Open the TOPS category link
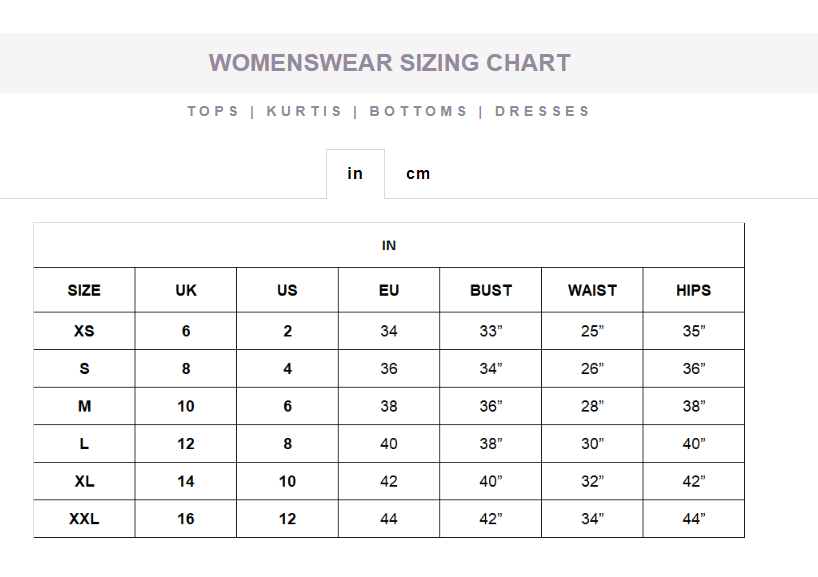 point(213,111)
